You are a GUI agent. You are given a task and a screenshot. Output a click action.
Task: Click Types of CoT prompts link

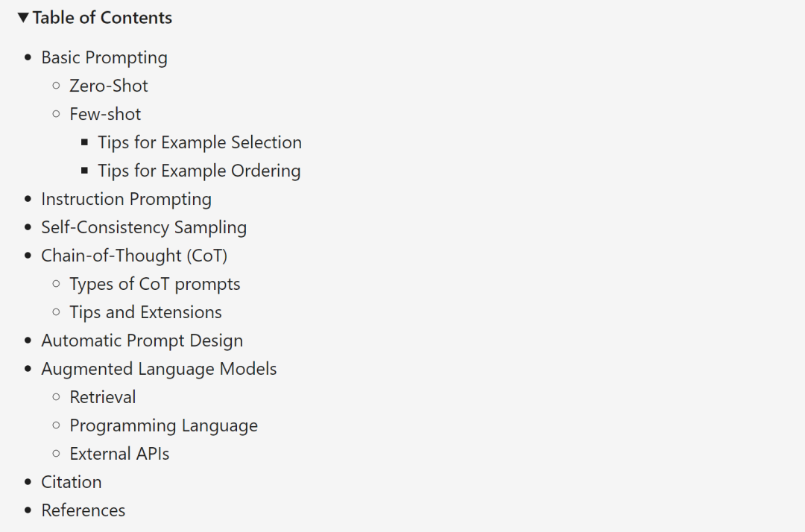click(154, 283)
